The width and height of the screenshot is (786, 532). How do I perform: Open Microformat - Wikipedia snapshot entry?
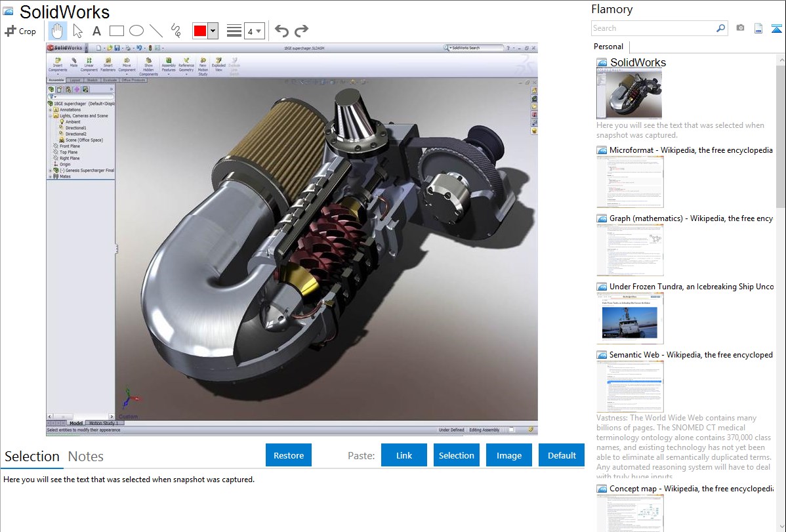(690, 150)
